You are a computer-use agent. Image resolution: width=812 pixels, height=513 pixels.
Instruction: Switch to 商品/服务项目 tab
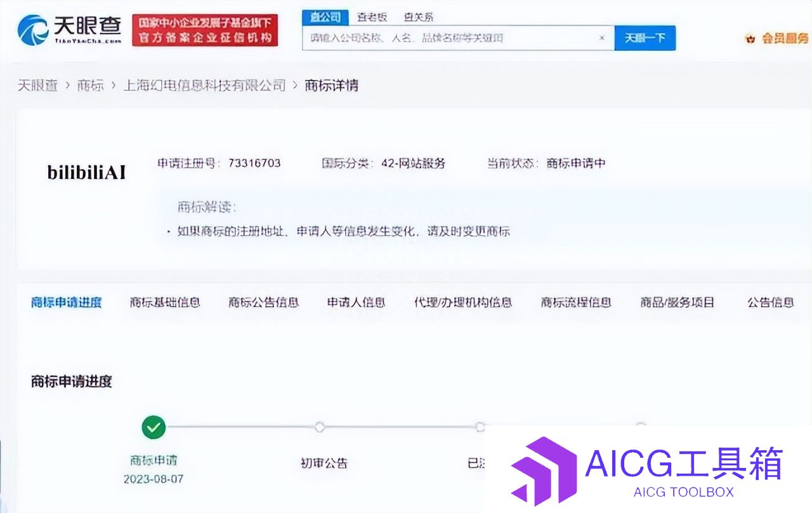tap(678, 303)
